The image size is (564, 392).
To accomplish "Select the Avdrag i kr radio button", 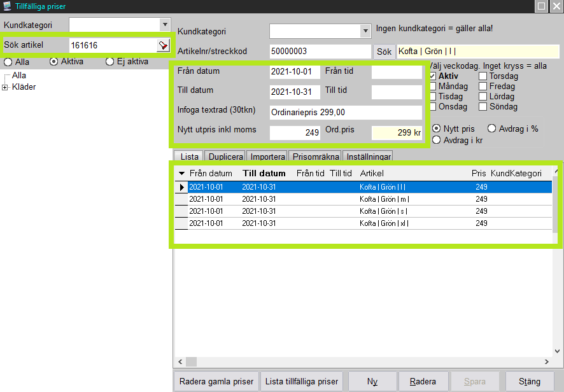I will pyautogui.click(x=437, y=140).
